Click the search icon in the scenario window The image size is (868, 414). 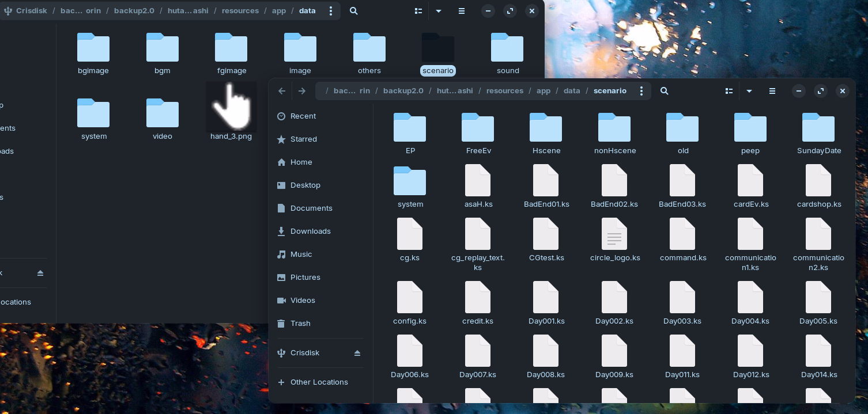pos(664,91)
